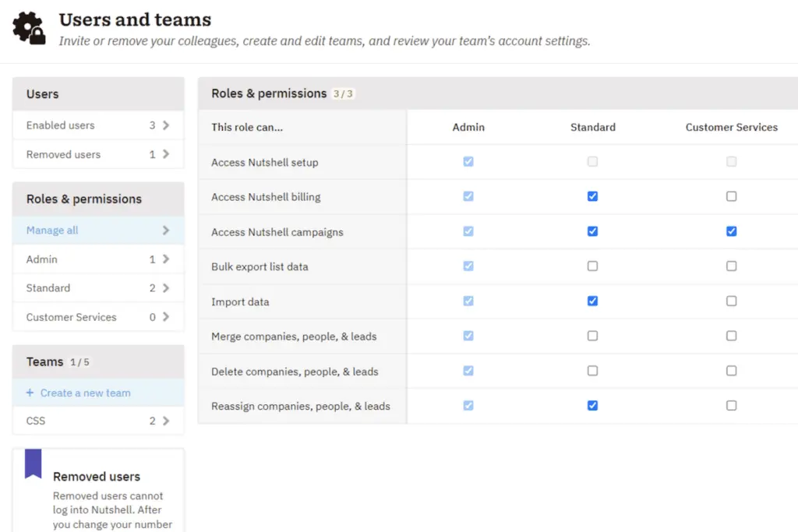Select Manage all under Roles & permissions
Viewport: 798px width, 532px height.
(98, 231)
